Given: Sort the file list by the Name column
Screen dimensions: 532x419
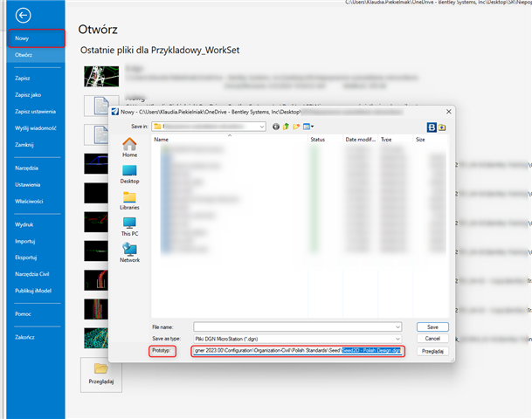Looking at the screenshot, I should click(230, 140).
